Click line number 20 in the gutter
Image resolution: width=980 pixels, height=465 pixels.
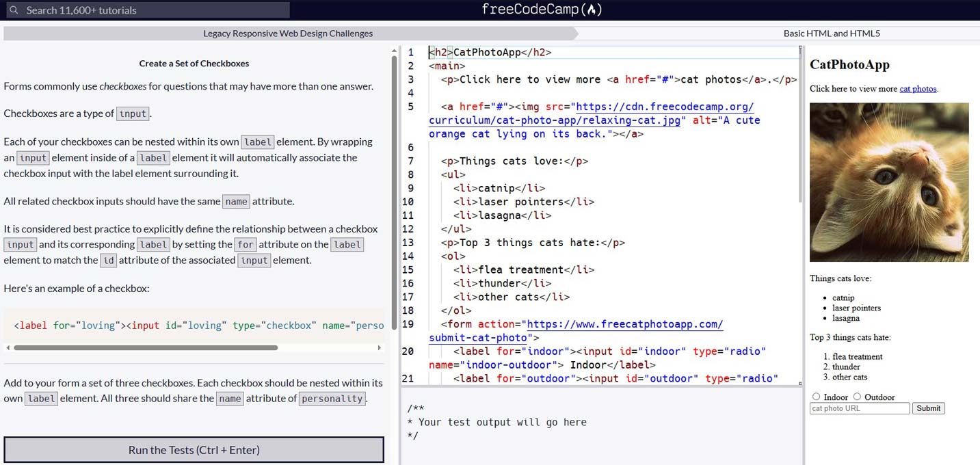click(408, 351)
